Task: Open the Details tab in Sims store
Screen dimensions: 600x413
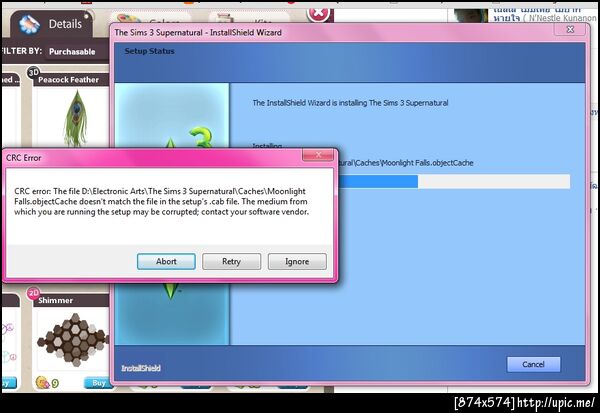Action: coord(54,24)
